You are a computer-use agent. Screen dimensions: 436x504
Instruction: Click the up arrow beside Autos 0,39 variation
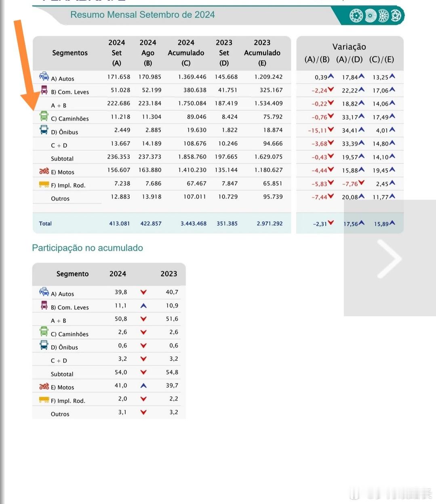[x=331, y=76]
